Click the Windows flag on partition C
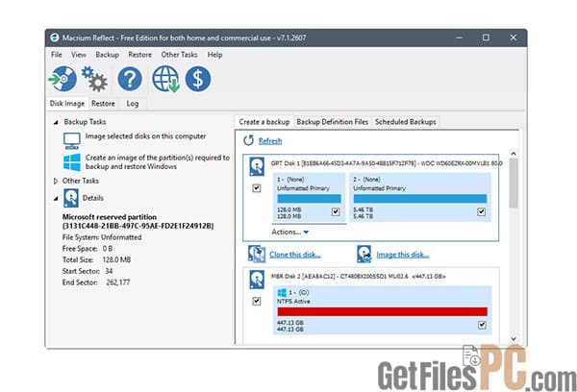This screenshot has height=392, width=577. point(282,293)
